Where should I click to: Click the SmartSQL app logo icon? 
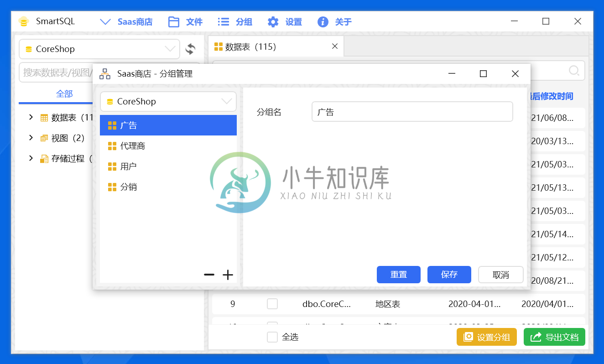tap(24, 21)
